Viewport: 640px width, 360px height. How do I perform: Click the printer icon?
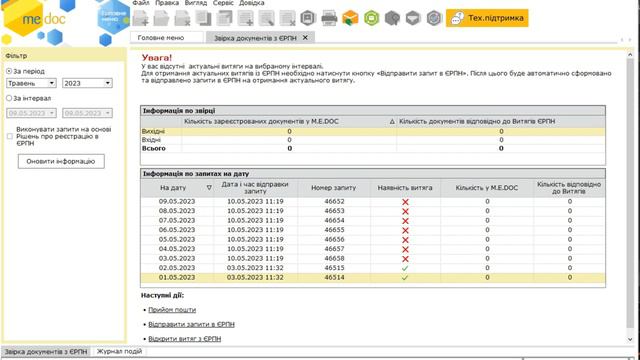coord(329,18)
